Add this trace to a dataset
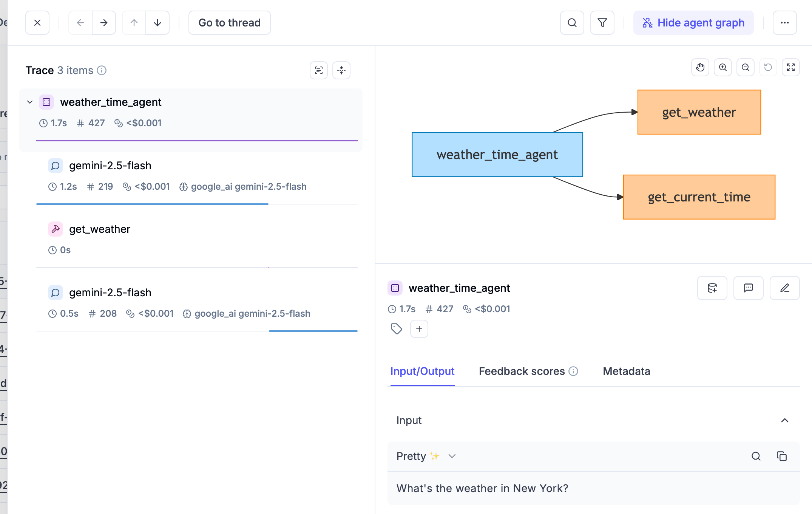 (712, 288)
